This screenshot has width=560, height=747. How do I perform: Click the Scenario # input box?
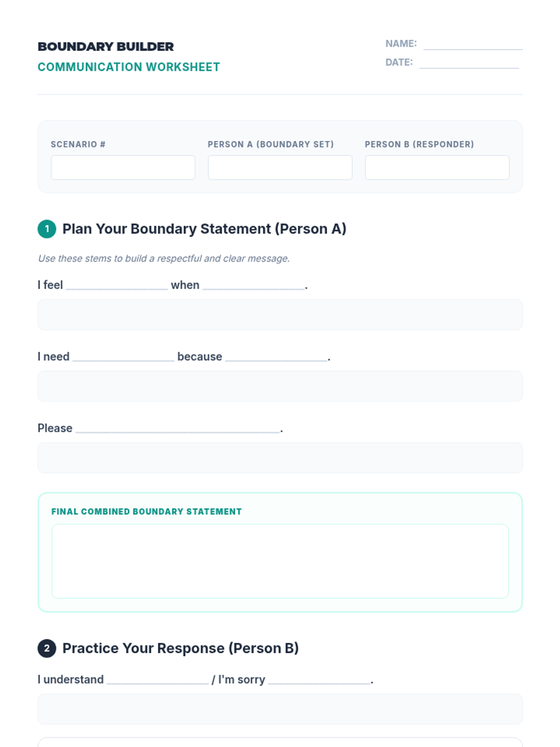tap(123, 168)
